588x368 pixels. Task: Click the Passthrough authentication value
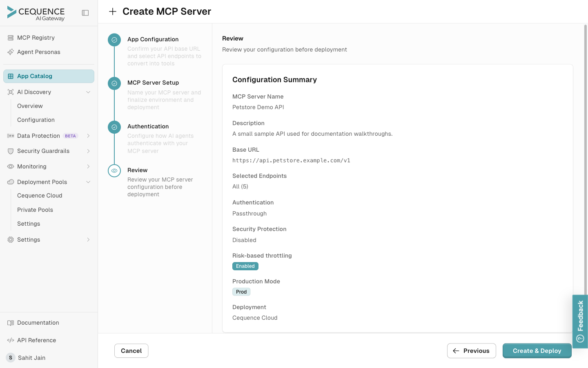(249, 213)
